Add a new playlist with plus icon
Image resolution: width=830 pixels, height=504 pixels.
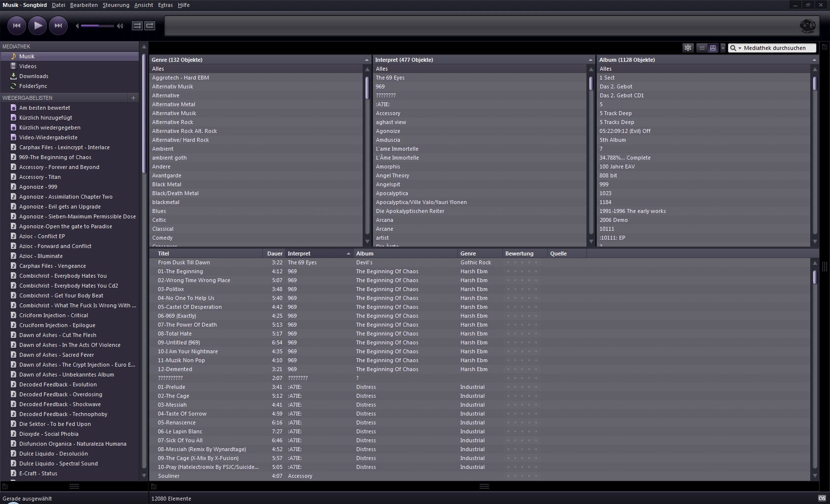(133, 98)
